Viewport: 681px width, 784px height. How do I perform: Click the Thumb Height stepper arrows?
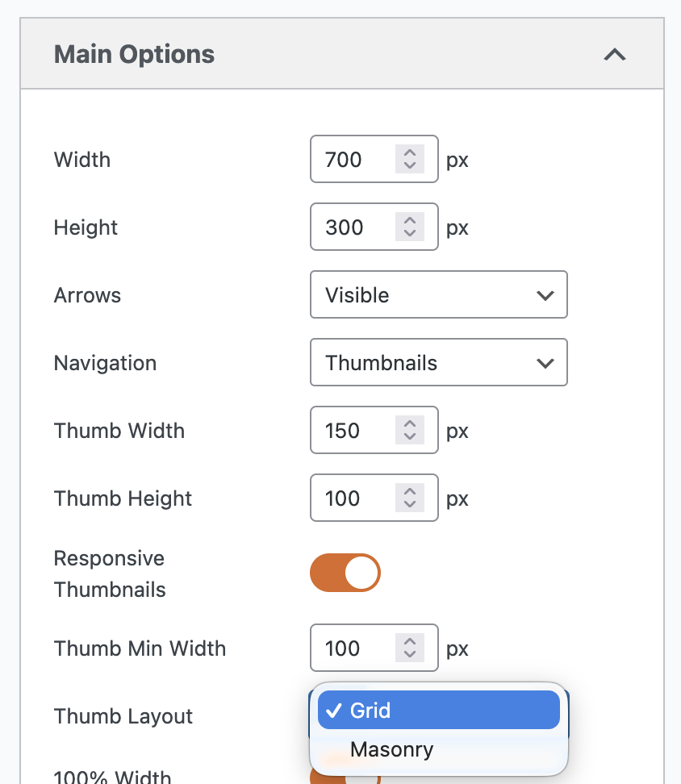410,498
